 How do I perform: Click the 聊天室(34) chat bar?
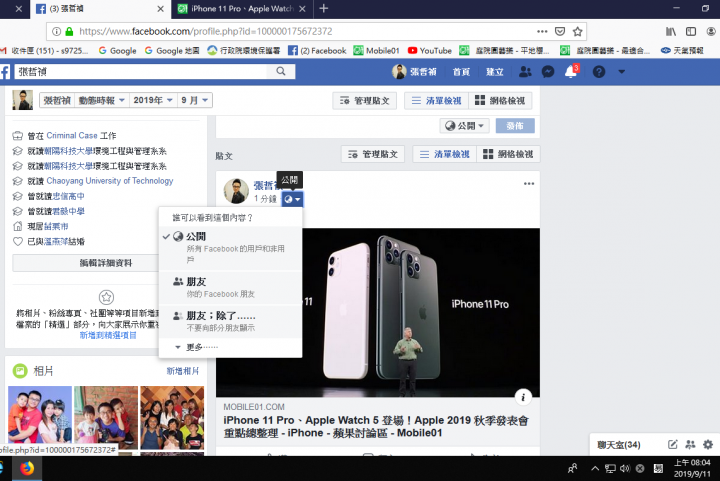pos(619,444)
